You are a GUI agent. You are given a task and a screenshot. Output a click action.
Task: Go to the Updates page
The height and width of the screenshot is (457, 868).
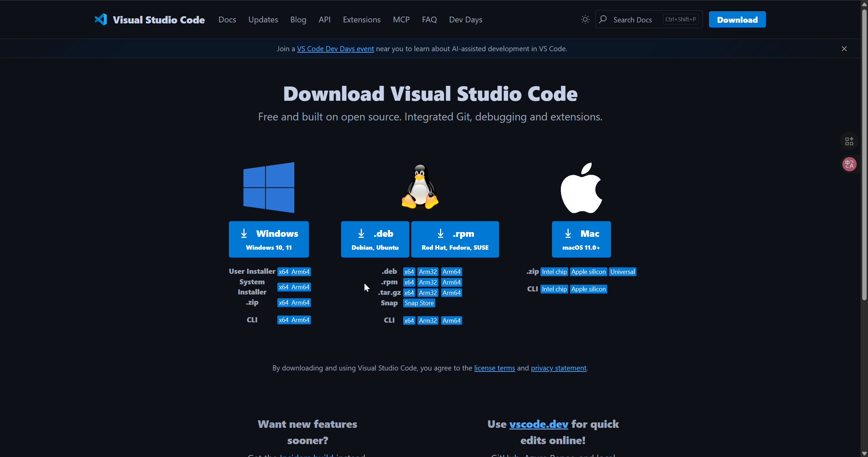point(263,20)
